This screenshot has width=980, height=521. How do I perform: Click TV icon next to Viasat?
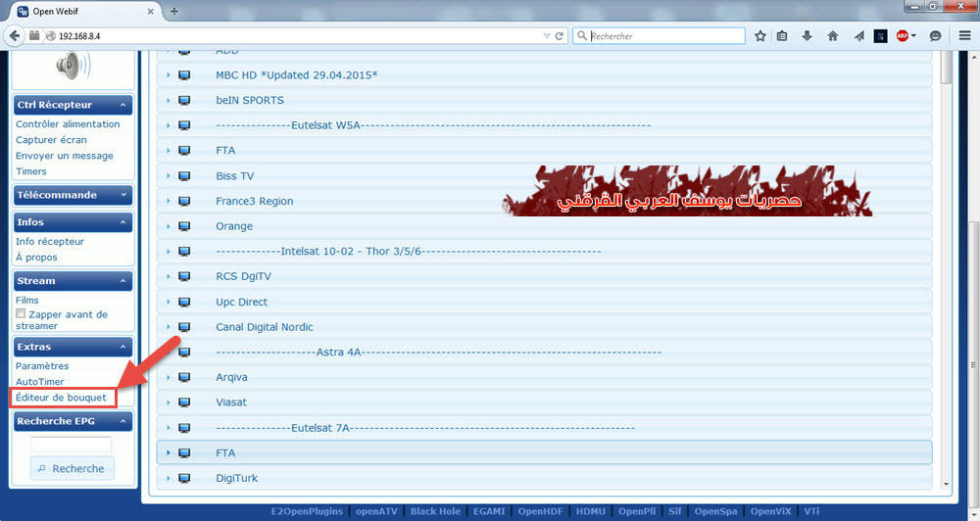184,403
